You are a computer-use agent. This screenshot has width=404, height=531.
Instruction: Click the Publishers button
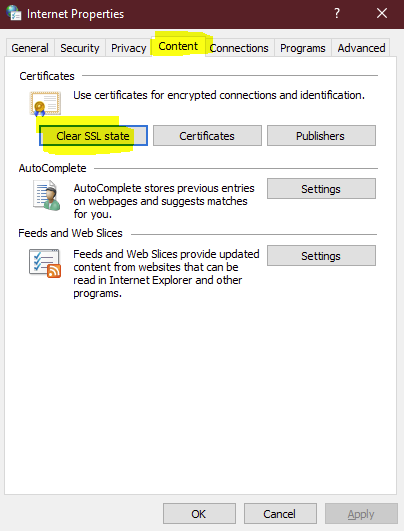coord(321,136)
